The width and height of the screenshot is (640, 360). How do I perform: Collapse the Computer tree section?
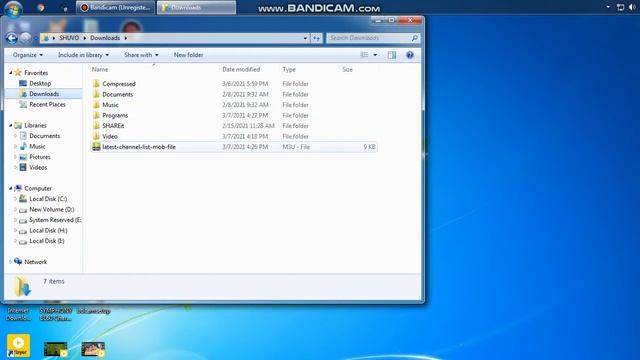pyautogui.click(x=11, y=188)
